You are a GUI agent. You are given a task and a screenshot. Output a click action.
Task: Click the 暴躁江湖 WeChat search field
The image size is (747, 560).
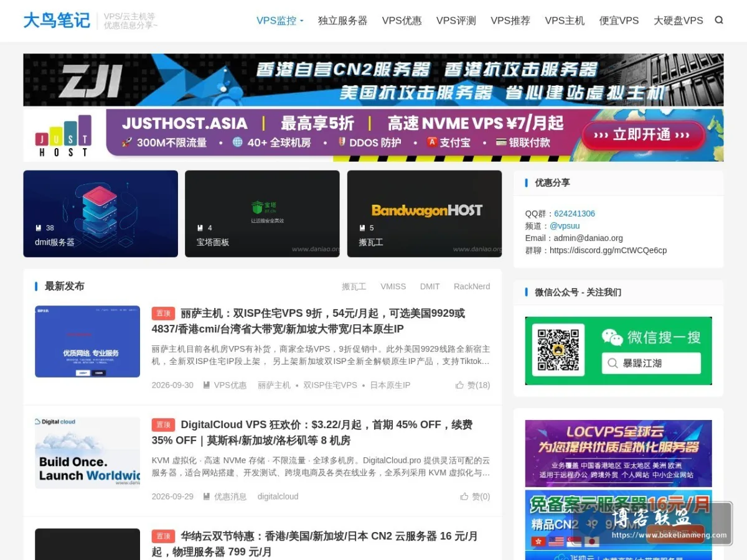click(x=651, y=363)
